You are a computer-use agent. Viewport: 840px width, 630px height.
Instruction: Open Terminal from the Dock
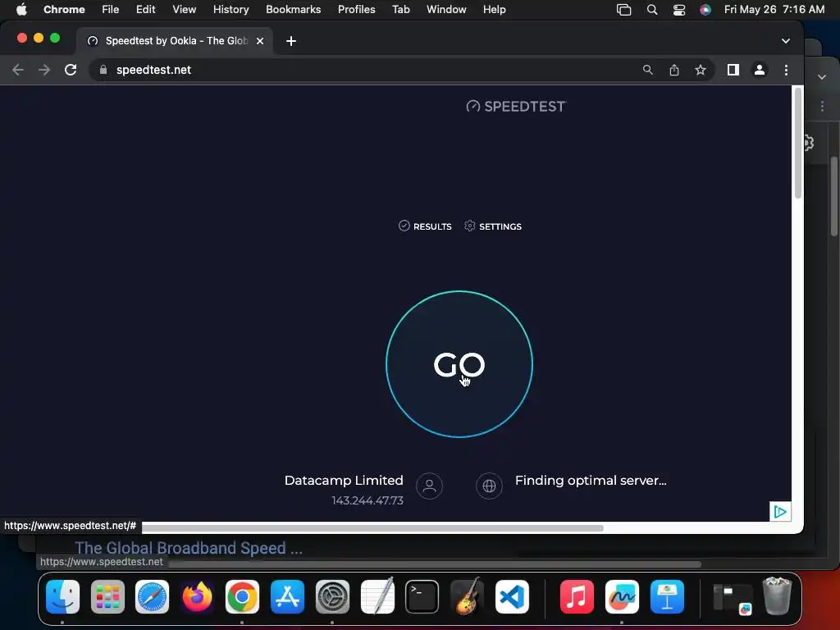pos(422,597)
